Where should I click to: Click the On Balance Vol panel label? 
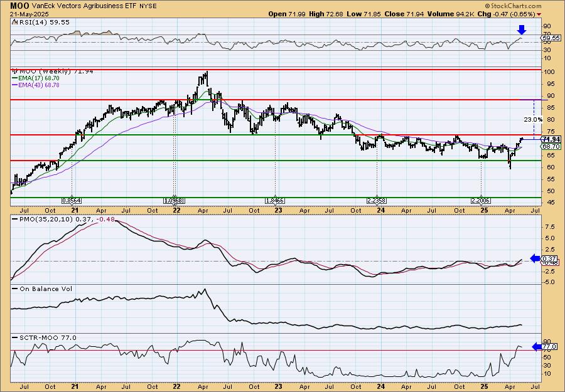tap(45, 289)
